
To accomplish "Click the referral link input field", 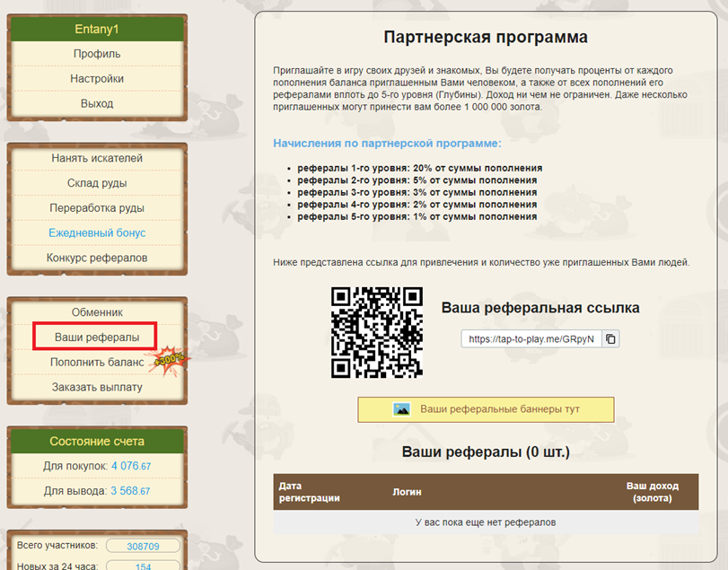I will (x=531, y=338).
